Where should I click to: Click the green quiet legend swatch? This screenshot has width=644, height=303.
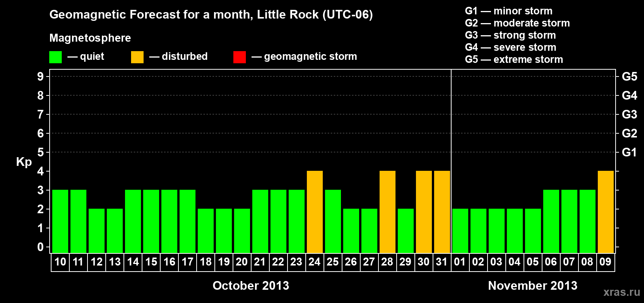[55, 57]
